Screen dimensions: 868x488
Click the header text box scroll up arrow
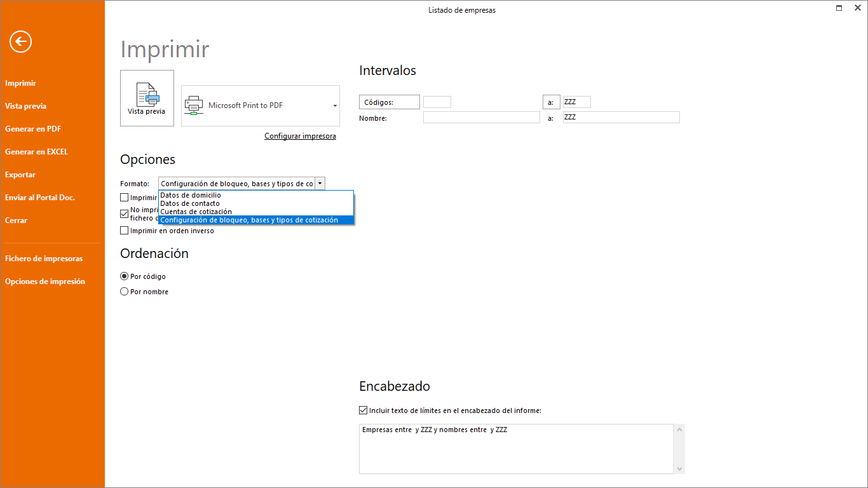tap(680, 430)
